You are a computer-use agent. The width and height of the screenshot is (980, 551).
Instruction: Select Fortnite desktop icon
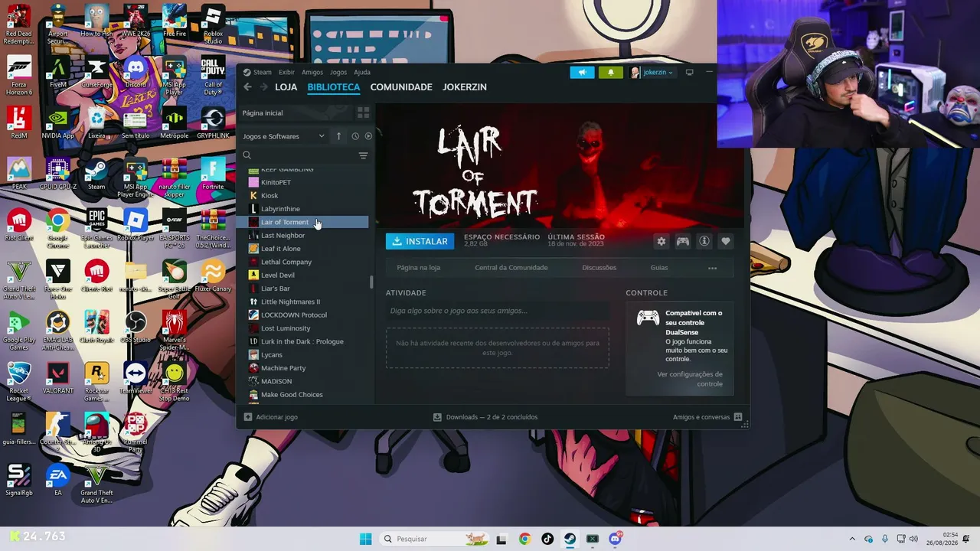point(213,174)
